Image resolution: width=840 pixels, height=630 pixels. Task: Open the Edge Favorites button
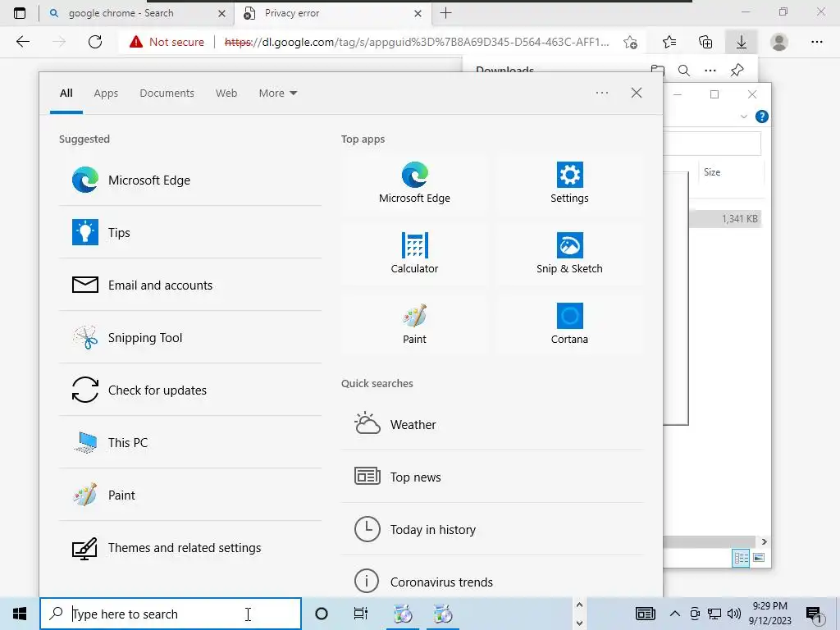[x=669, y=42]
